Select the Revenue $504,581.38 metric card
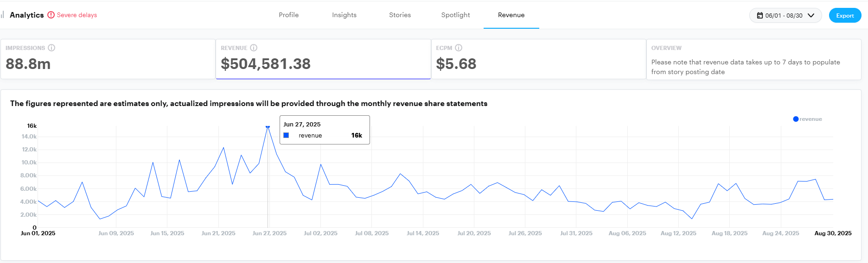The width and height of the screenshot is (868, 263). point(323,59)
